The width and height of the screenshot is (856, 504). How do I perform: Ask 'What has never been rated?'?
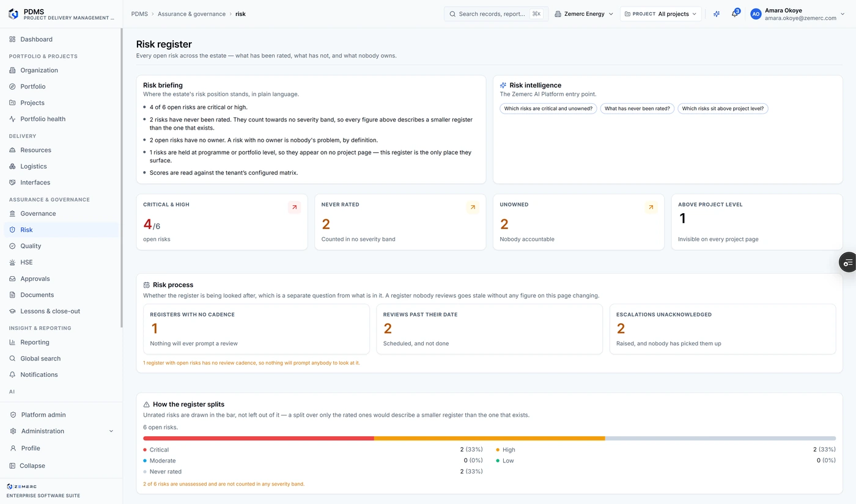point(637,109)
